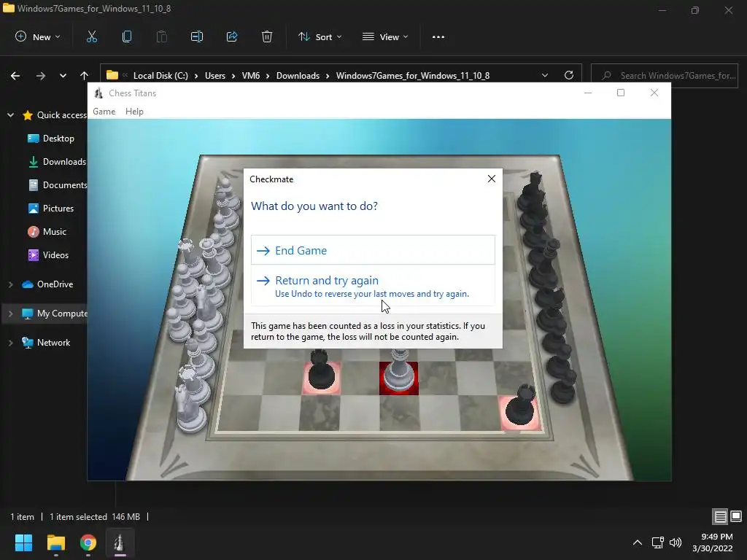Open network status in system tray
This screenshot has width=747, height=560.
pyautogui.click(x=658, y=542)
